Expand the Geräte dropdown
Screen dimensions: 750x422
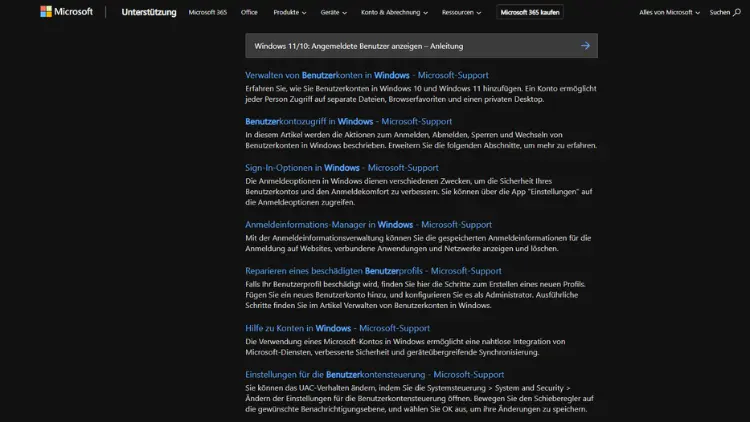pyautogui.click(x=333, y=12)
